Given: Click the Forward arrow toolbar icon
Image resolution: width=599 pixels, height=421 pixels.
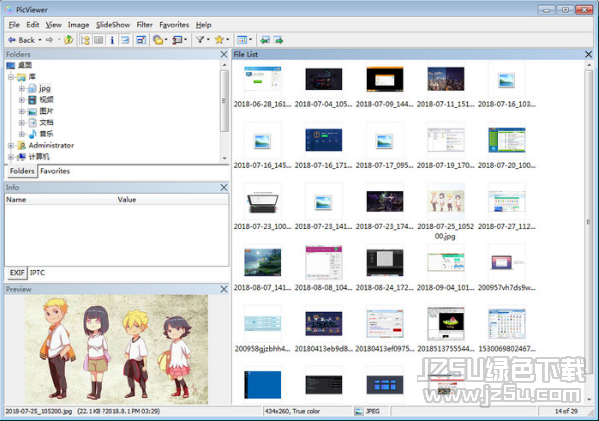Looking at the screenshot, I should tap(49, 40).
